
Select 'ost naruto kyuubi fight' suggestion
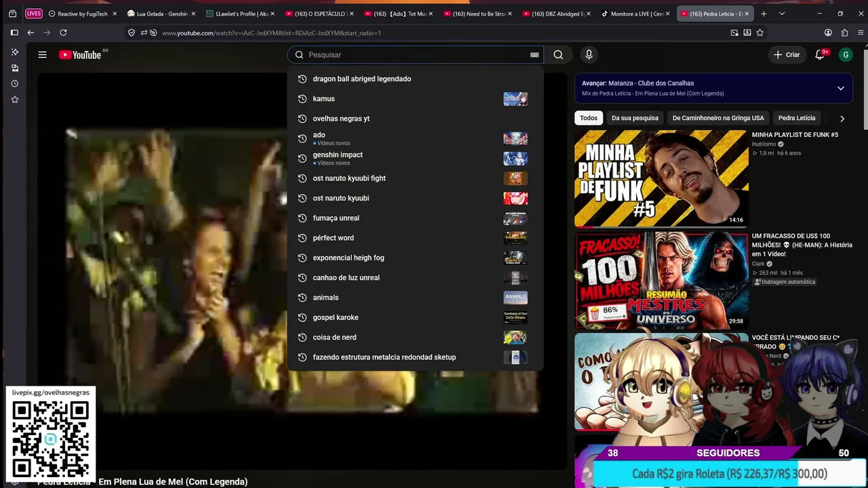pyautogui.click(x=415, y=178)
